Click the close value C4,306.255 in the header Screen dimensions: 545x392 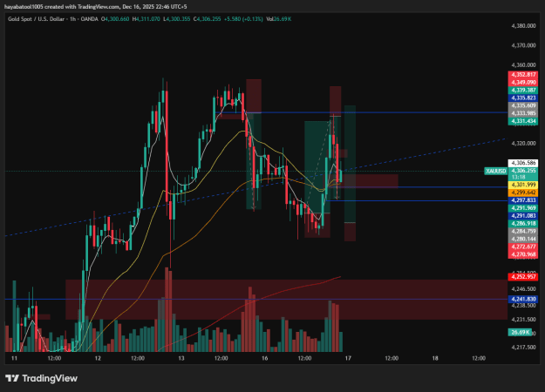tap(208, 19)
